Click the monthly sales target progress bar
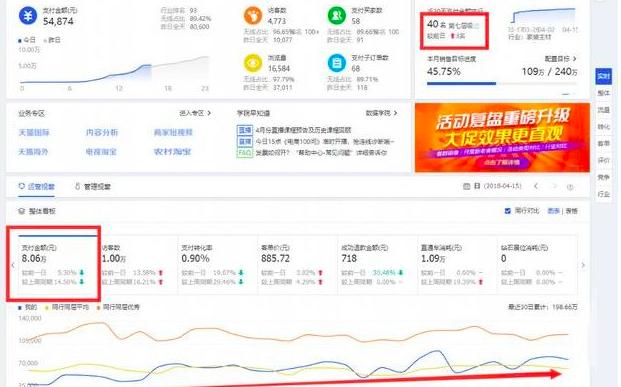Image resolution: width=621 pixels, height=387 pixels. [x=502, y=84]
